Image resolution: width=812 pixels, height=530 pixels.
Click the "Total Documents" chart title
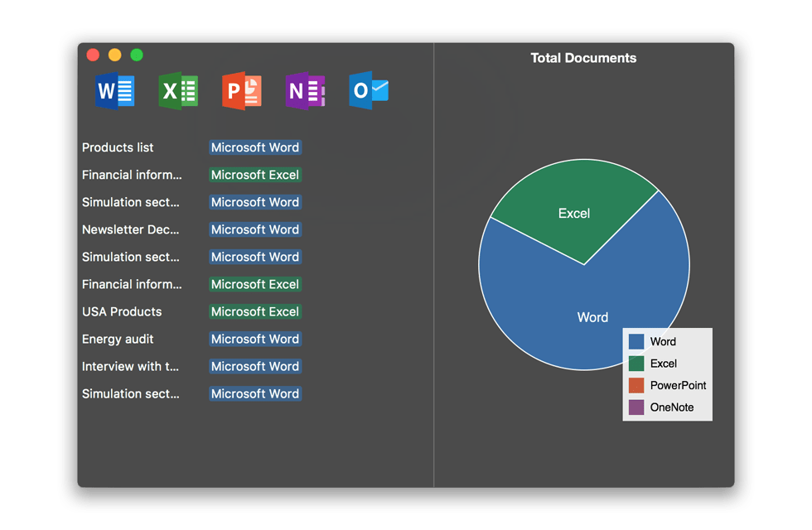point(583,58)
